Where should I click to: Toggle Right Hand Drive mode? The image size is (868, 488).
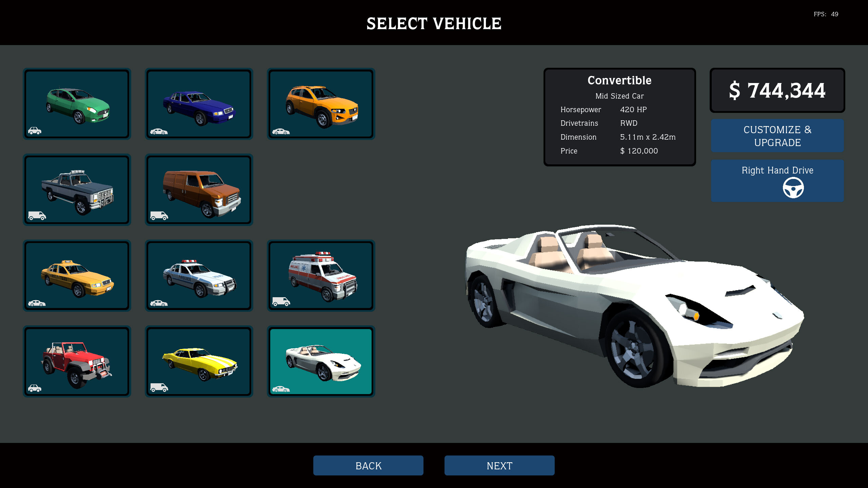[x=777, y=180]
